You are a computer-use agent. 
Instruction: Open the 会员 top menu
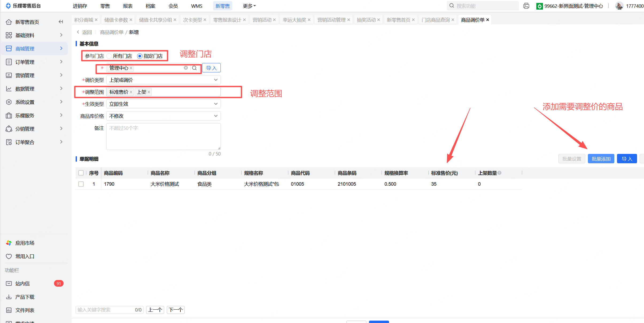173,6
